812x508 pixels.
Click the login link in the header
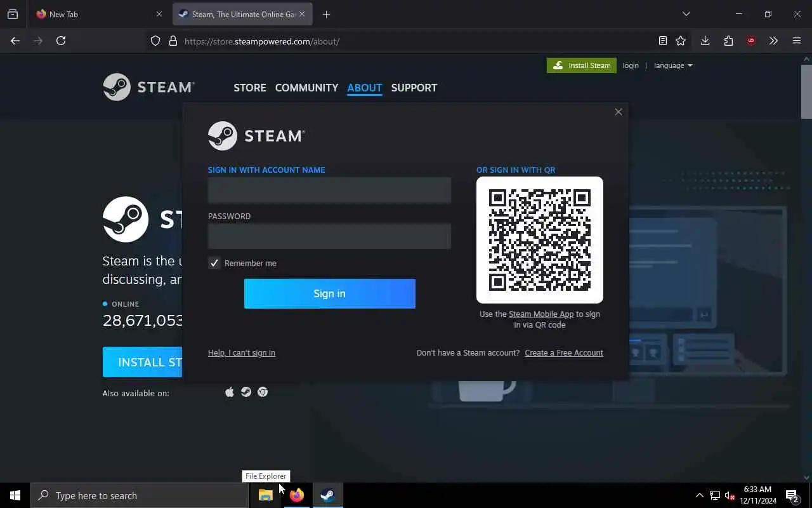(x=631, y=65)
